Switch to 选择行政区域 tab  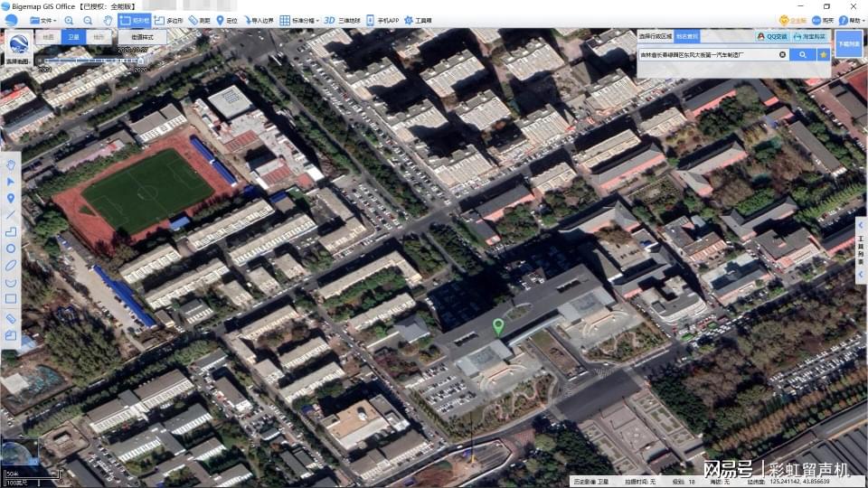(x=656, y=37)
